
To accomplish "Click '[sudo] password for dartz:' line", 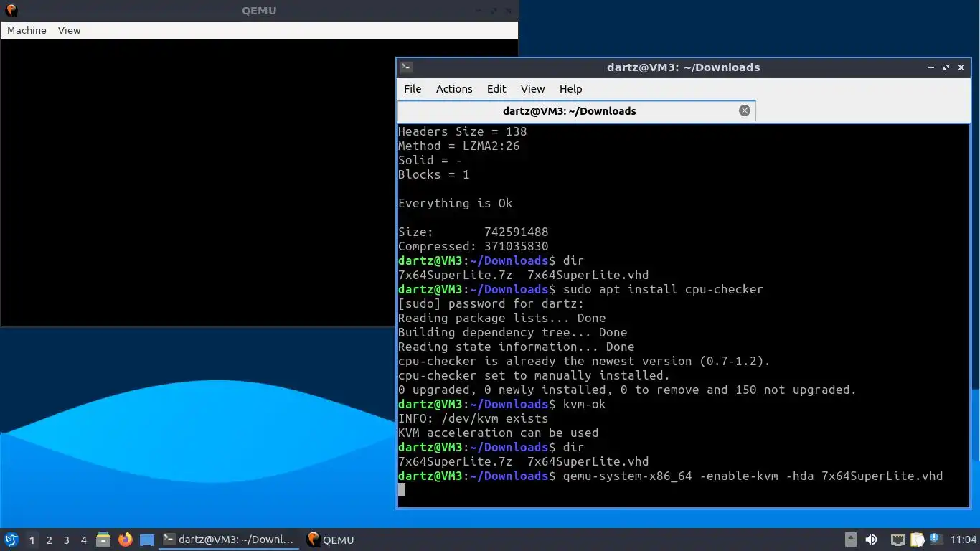I will (491, 303).
